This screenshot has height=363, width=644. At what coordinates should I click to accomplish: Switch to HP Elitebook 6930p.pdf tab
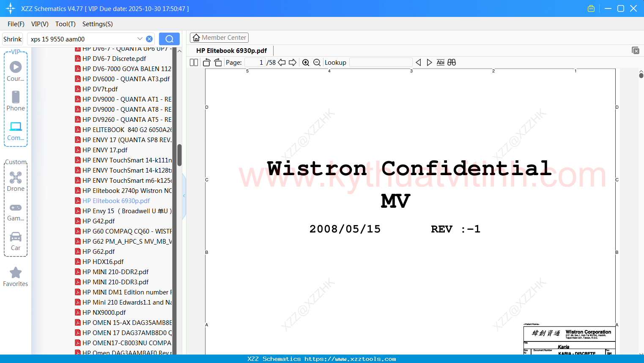pos(232,50)
